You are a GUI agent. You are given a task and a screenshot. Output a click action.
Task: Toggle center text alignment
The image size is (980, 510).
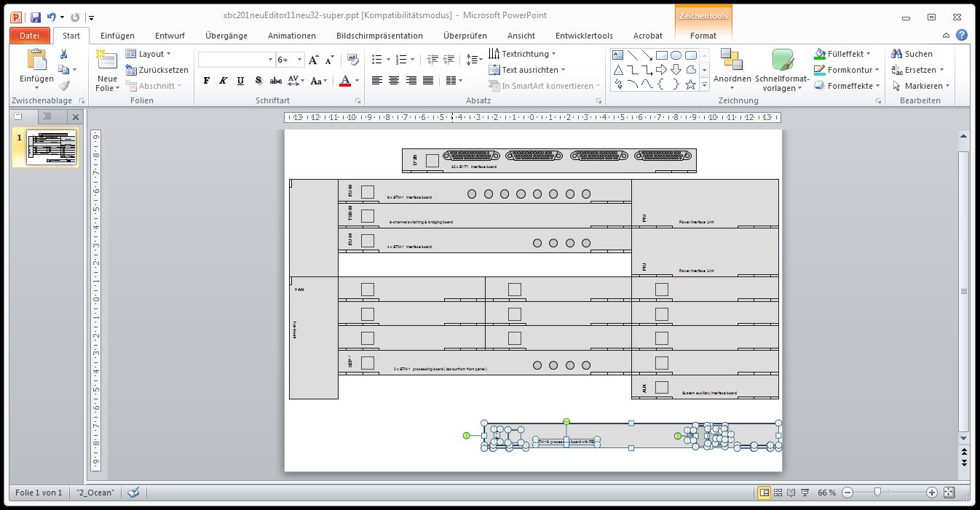[394, 81]
